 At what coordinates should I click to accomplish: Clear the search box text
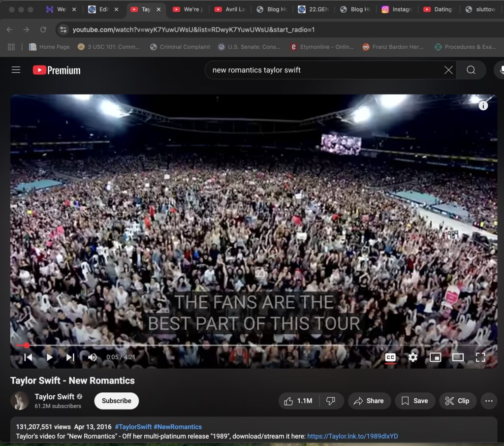pyautogui.click(x=448, y=70)
